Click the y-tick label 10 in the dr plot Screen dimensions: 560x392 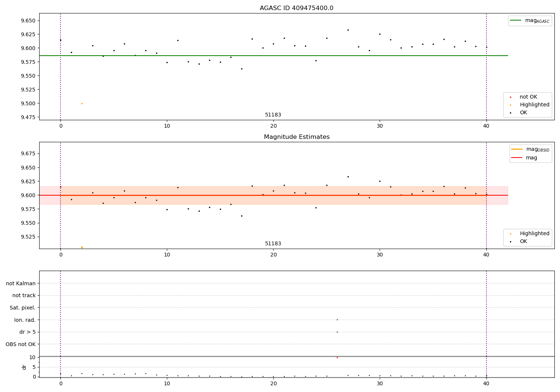32,357
